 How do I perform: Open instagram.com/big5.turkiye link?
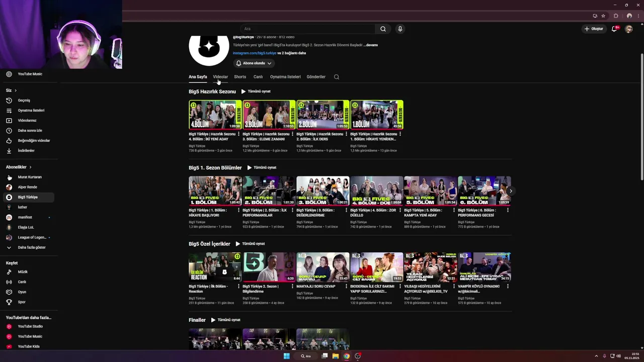coord(255,53)
